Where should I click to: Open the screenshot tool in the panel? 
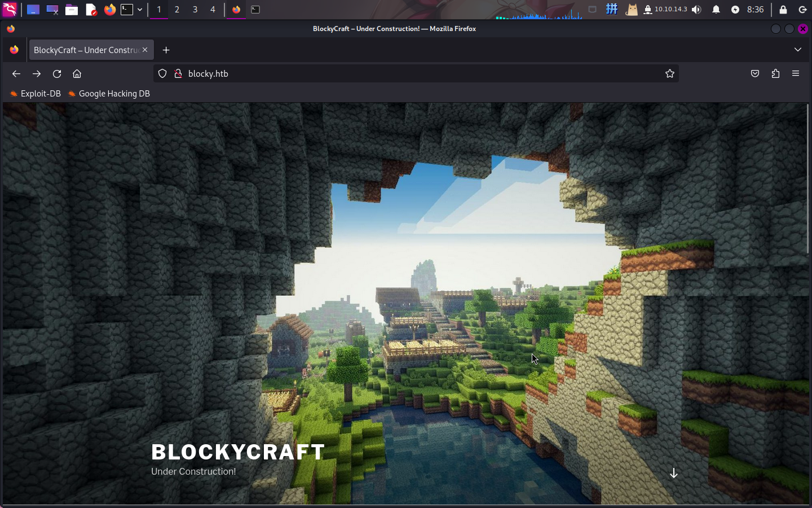52,10
